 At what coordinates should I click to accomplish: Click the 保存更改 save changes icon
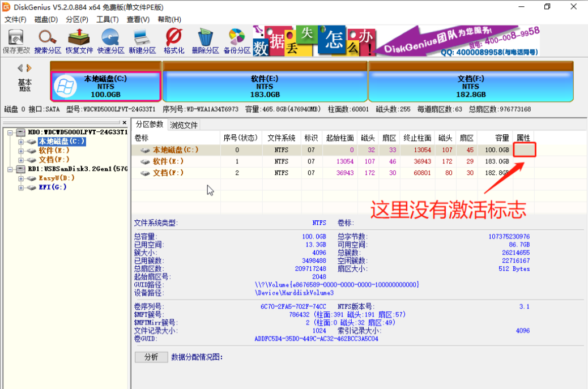point(16,41)
